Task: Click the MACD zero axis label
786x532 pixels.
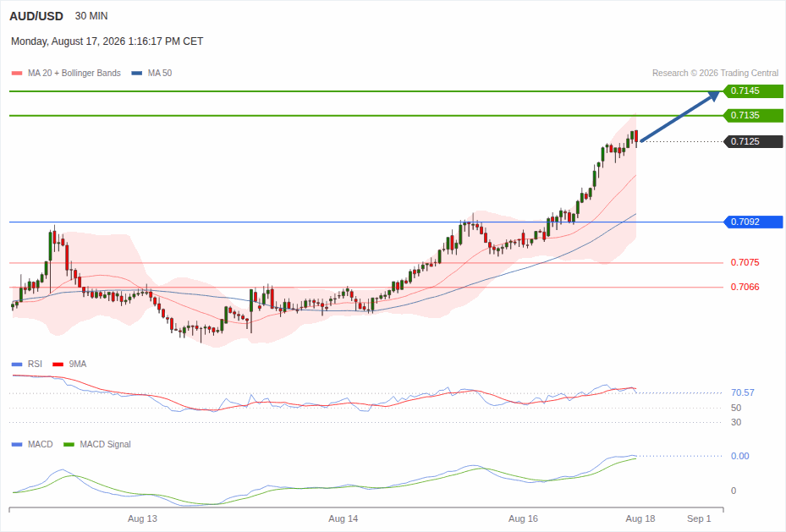Action: tap(734, 491)
